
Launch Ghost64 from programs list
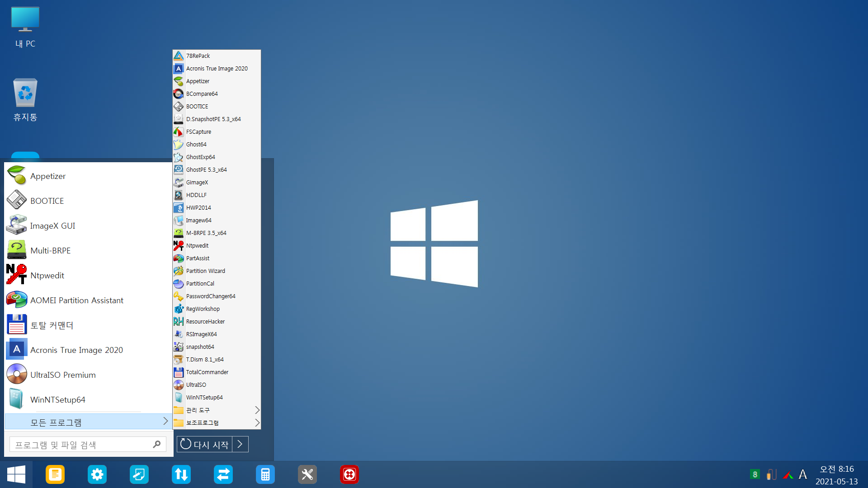pyautogui.click(x=217, y=144)
